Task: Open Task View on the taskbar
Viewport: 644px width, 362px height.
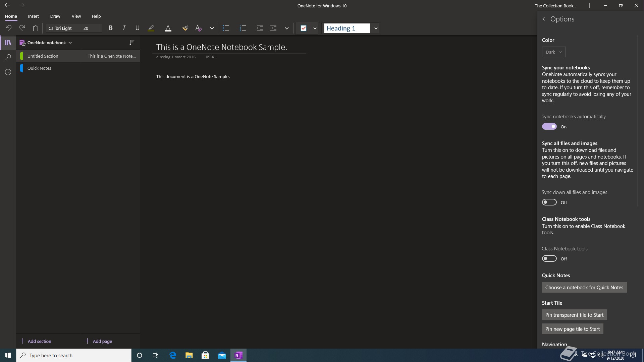Action: click(156, 355)
